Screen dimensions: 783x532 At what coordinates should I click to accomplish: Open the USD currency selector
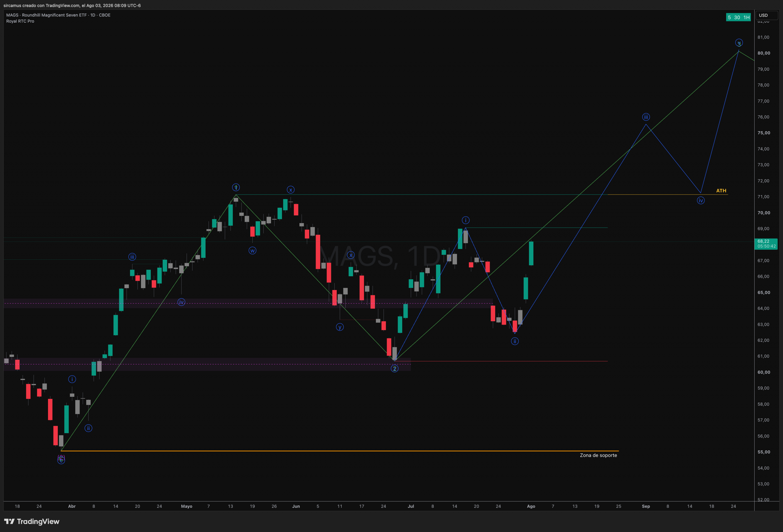(x=766, y=15)
